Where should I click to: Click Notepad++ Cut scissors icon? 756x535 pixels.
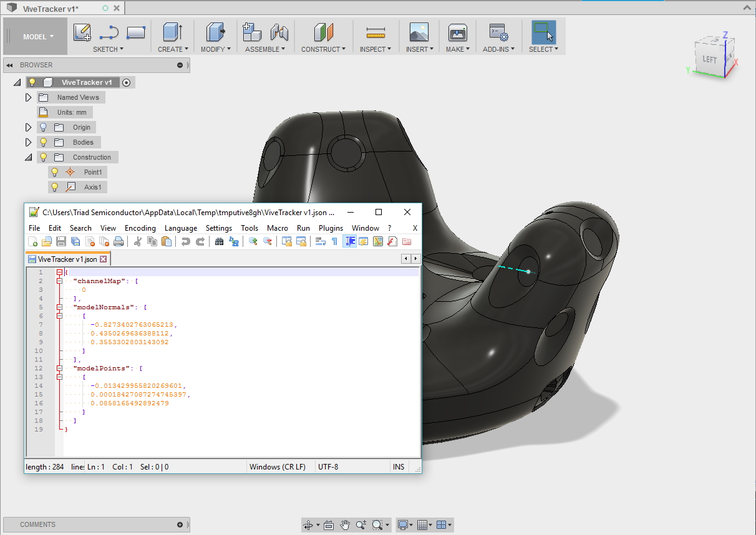(138, 242)
